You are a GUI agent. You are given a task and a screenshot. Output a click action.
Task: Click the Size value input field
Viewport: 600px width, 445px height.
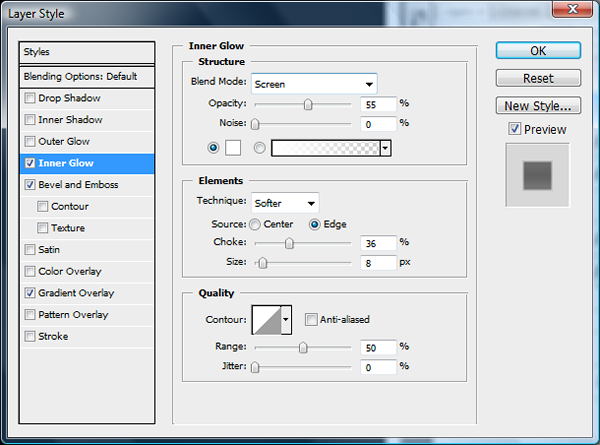pos(378,262)
